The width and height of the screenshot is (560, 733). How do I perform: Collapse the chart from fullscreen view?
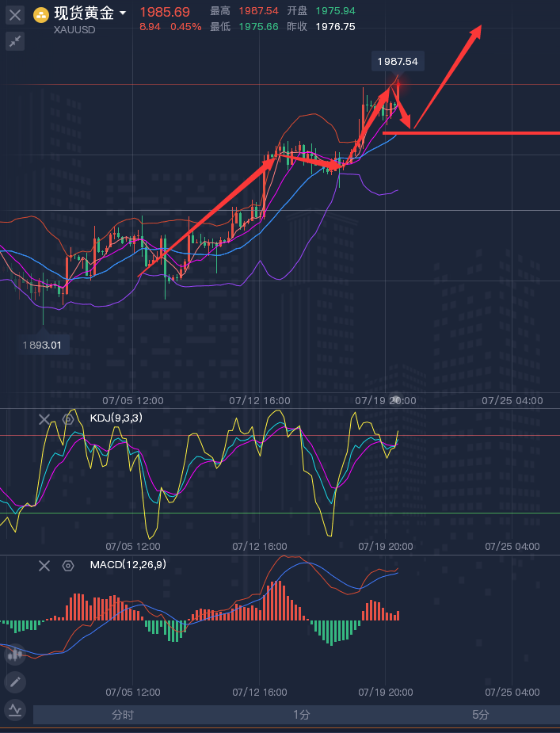(15, 42)
